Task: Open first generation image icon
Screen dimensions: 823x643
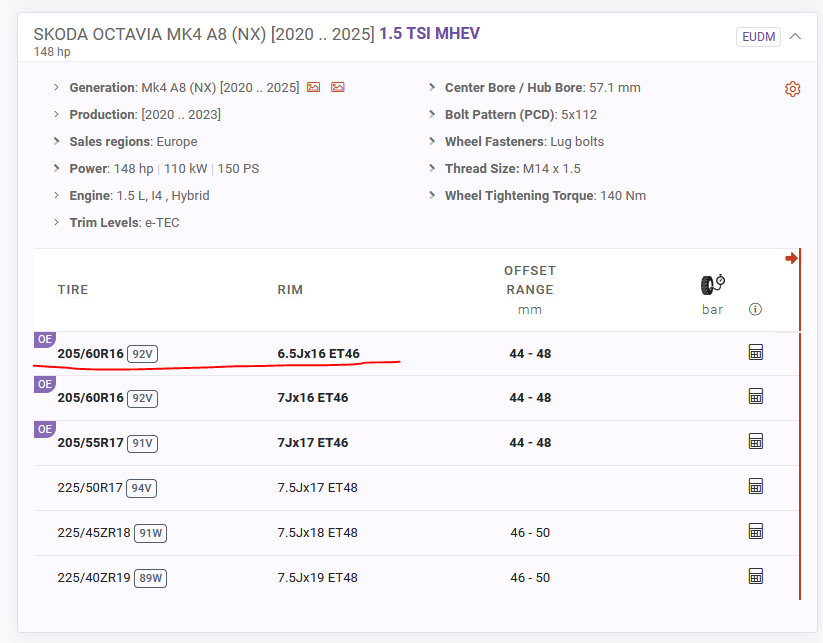Action: tap(313, 87)
